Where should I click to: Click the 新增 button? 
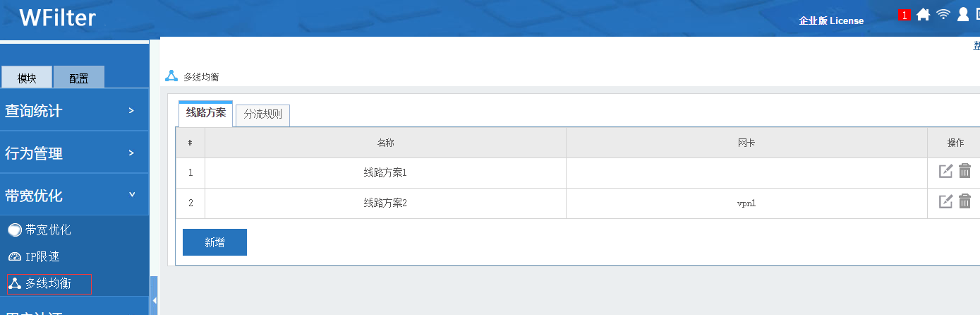[x=214, y=242]
